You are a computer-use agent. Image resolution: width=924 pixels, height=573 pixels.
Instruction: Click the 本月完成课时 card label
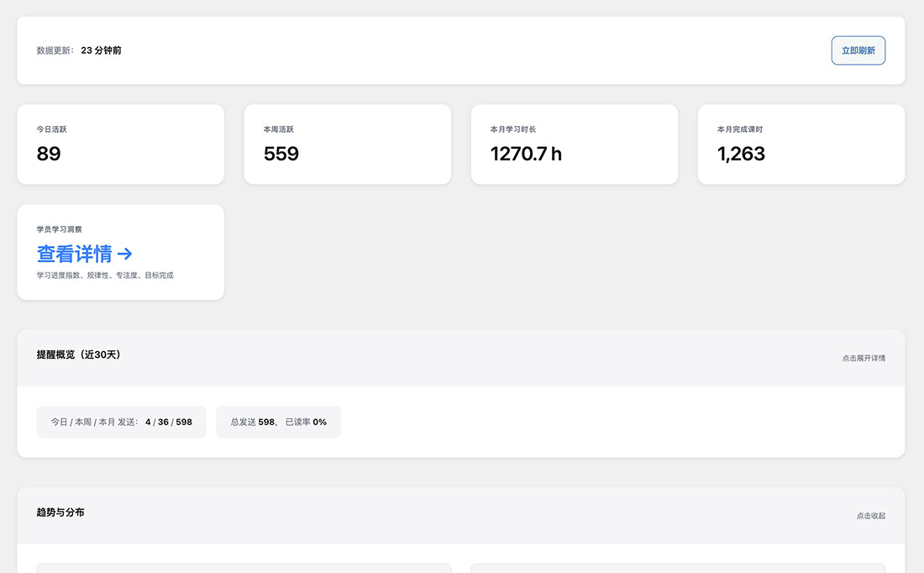coord(739,129)
